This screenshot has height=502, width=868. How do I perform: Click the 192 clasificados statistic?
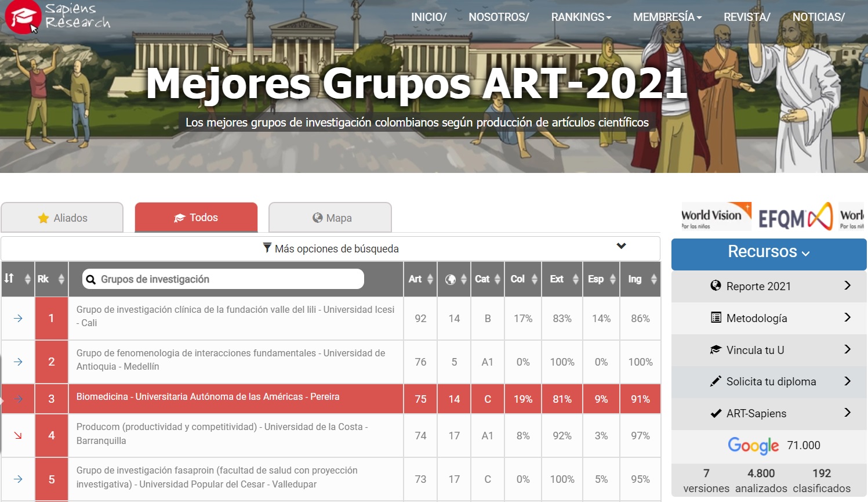click(822, 481)
